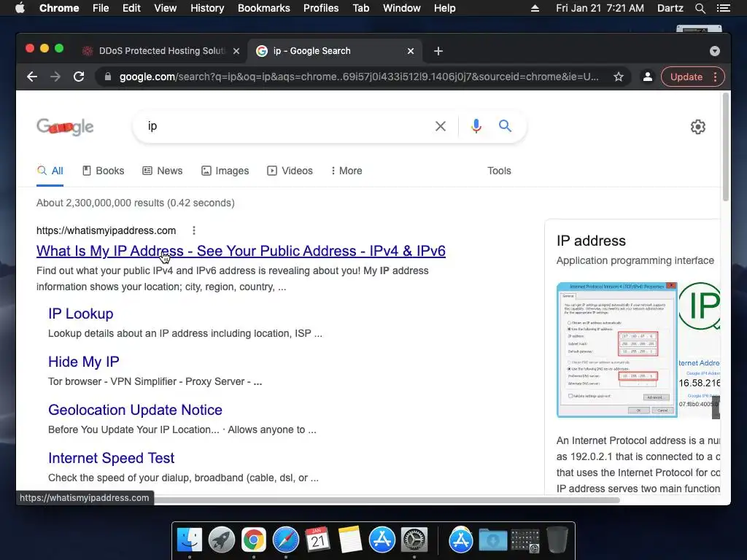Open the Downloads folder in Dock

[x=492, y=540]
